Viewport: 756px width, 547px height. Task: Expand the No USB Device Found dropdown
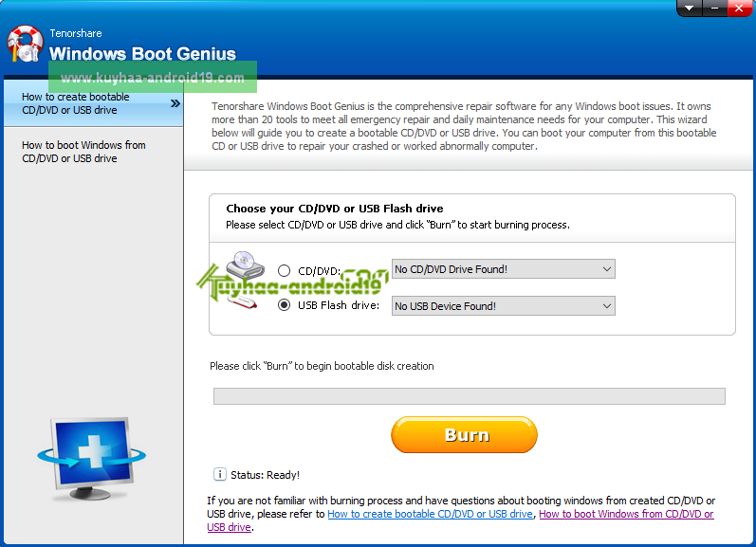pos(504,306)
